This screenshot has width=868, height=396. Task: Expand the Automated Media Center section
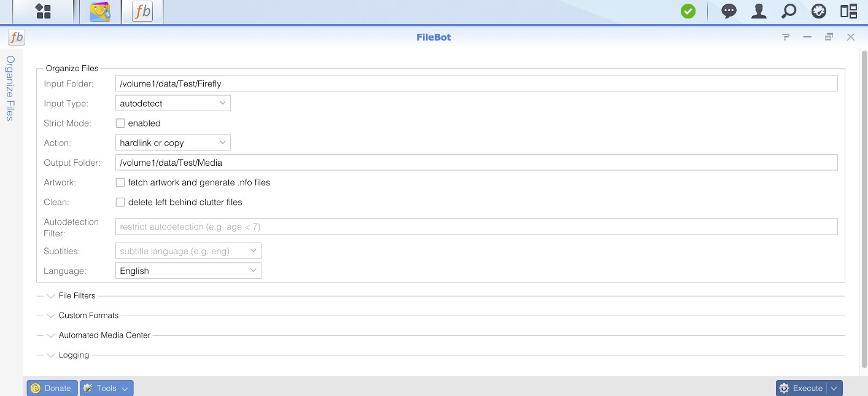pos(104,335)
